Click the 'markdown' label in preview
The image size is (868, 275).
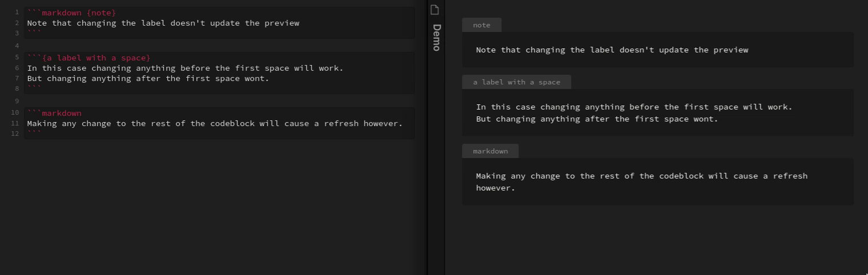click(x=490, y=151)
